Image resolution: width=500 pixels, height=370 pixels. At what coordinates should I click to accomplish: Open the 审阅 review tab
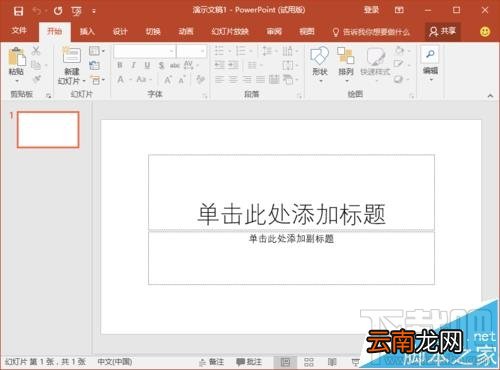274,31
